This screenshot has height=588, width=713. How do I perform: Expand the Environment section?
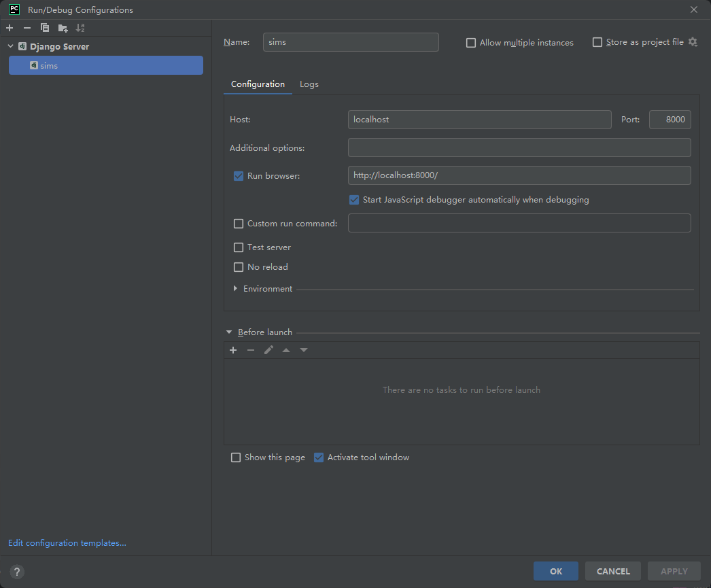(235, 289)
